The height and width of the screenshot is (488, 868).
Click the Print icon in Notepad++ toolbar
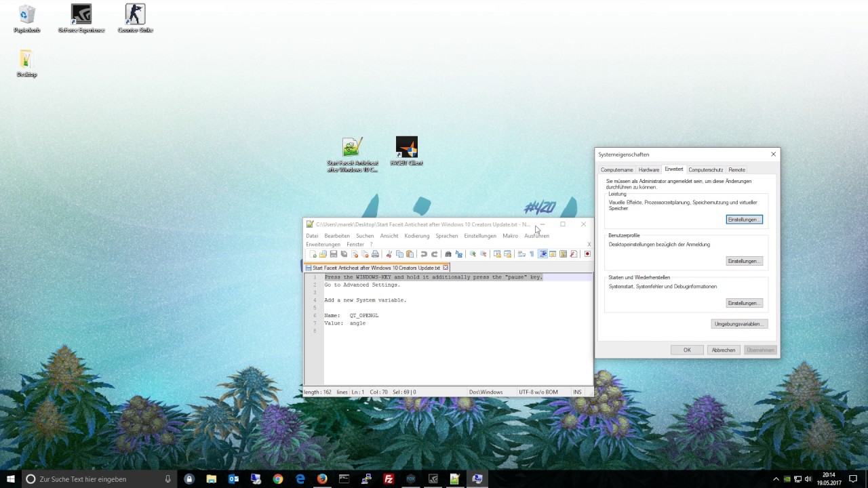375,254
